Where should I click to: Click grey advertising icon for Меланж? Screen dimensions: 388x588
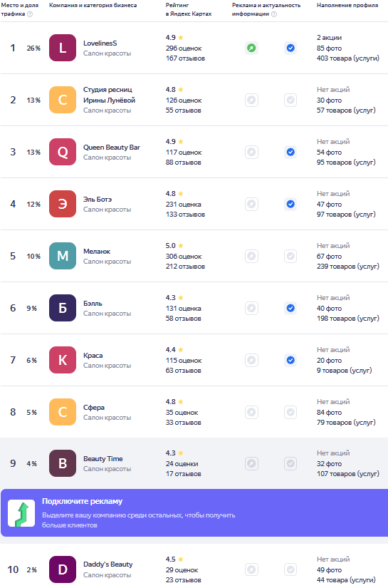252,256
